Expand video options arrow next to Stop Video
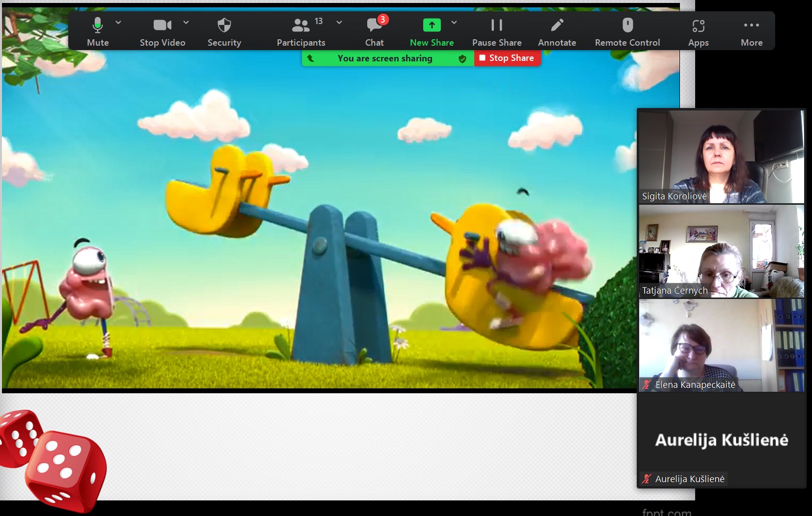Image resolution: width=812 pixels, height=516 pixels. [x=186, y=23]
